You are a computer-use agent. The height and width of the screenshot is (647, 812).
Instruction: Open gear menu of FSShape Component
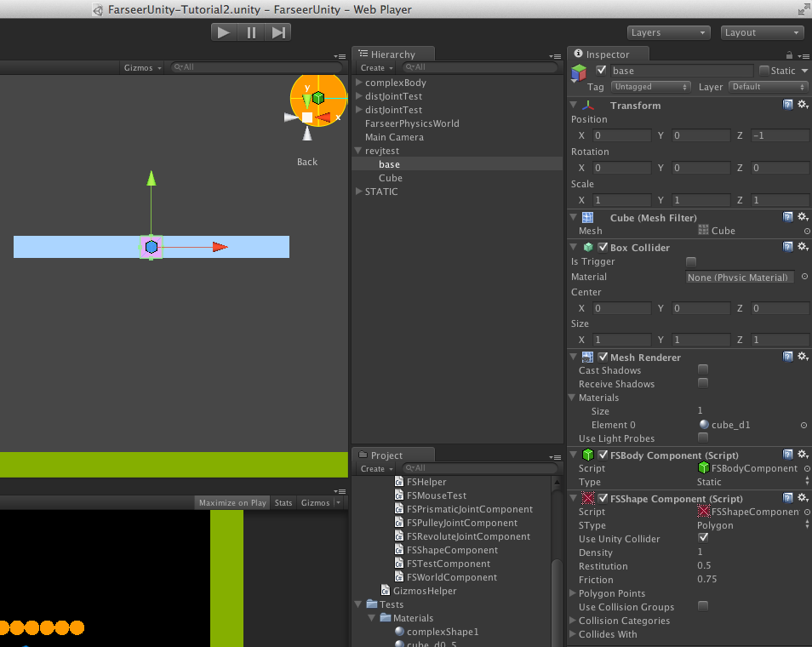click(803, 497)
